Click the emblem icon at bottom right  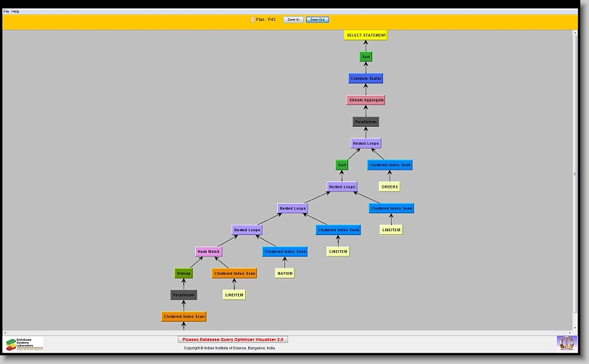(565, 342)
